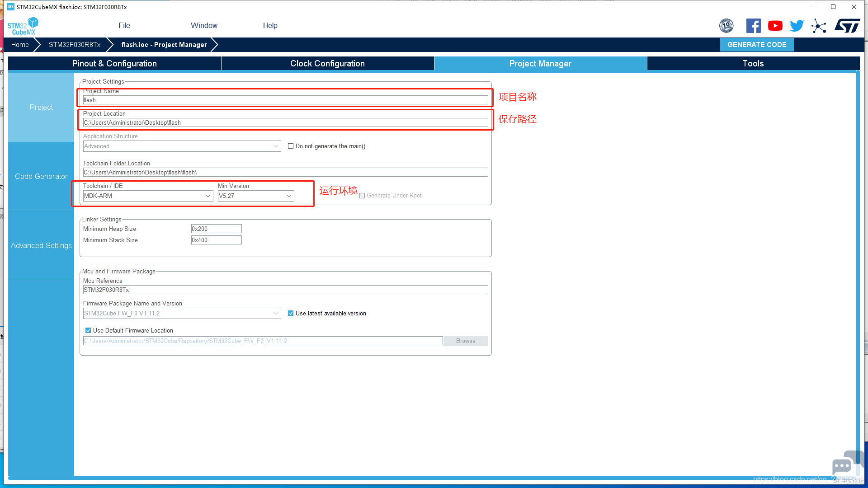This screenshot has width=868, height=488.
Task: Switch to the Tools tab
Action: coord(753,64)
